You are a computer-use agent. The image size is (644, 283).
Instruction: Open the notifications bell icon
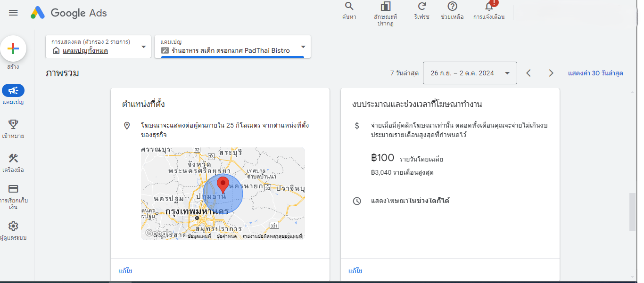click(x=489, y=7)
